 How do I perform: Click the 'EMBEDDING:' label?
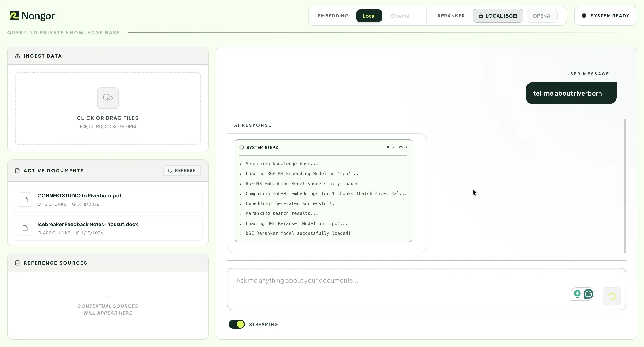pyautogui.click(x=334, y=16)
